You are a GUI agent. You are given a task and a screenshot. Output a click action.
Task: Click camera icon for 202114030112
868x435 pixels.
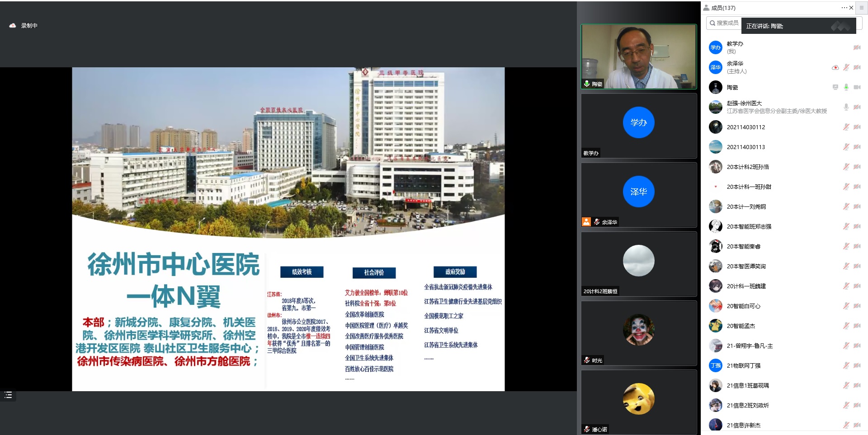[x=857, y=127]
